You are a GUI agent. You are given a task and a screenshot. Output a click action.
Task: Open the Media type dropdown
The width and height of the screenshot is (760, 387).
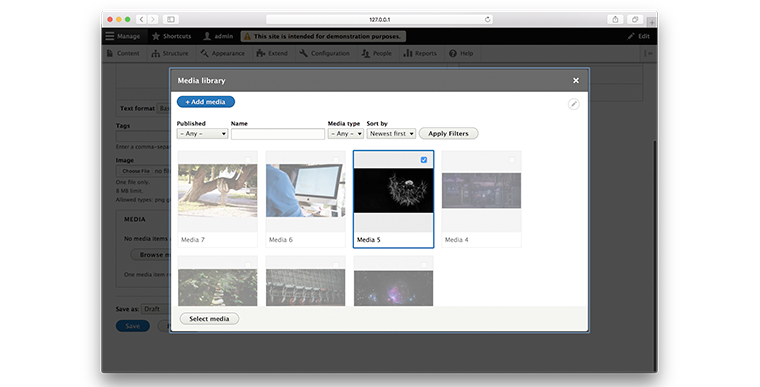tap(346, 134)
